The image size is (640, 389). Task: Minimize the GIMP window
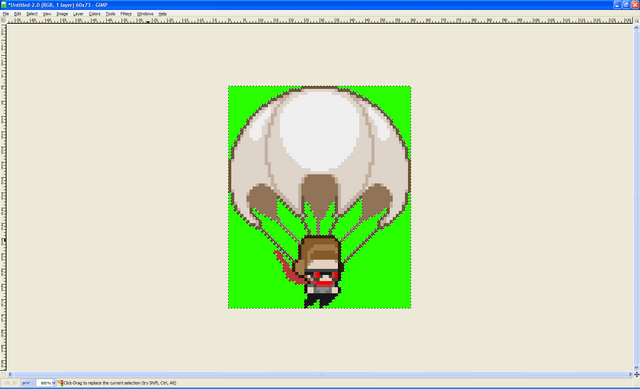click(x=617, y=5)
